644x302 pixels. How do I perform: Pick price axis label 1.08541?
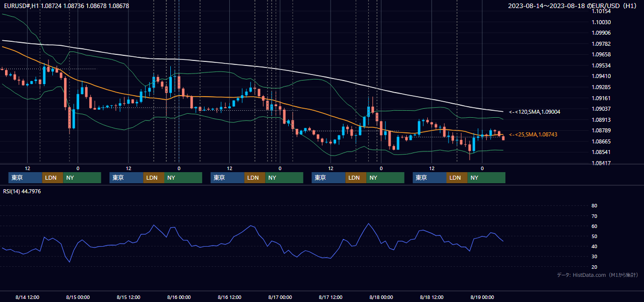[601, 152]
